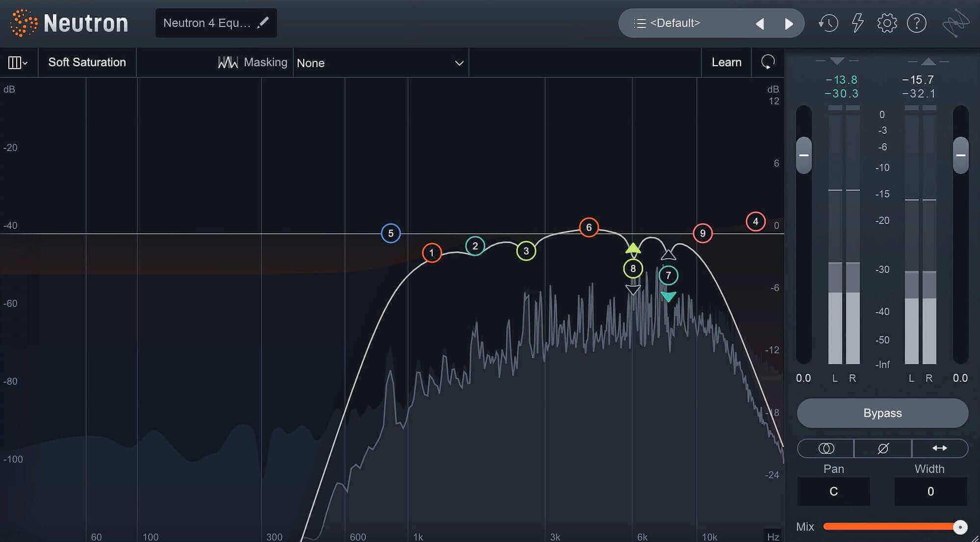This screenshot has width=980, height=542.
Task: Click the reset circular arrow icon
Action: coord(768,62)
